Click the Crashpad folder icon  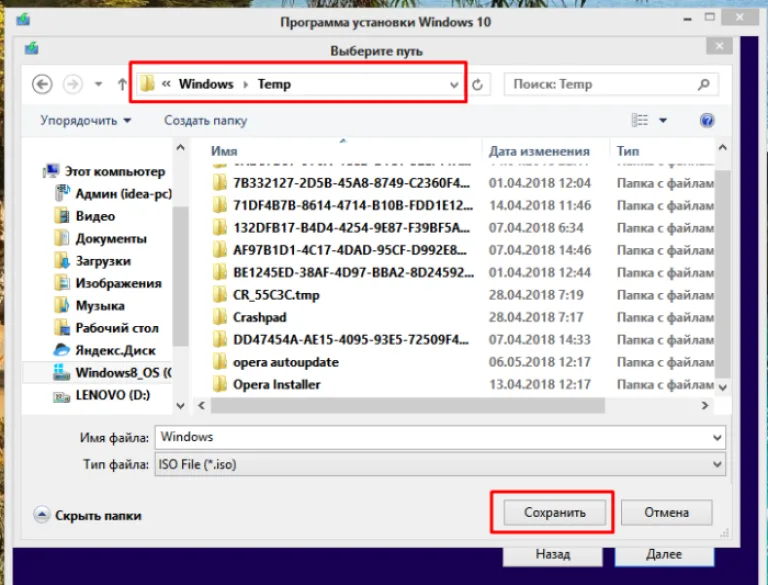click(x=220, y=317)
